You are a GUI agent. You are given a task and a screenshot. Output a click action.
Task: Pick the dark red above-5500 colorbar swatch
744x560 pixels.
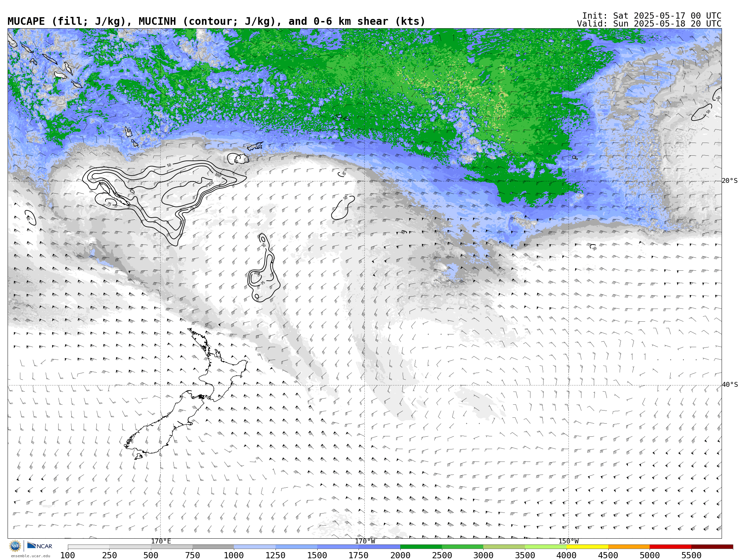[712, 547]
